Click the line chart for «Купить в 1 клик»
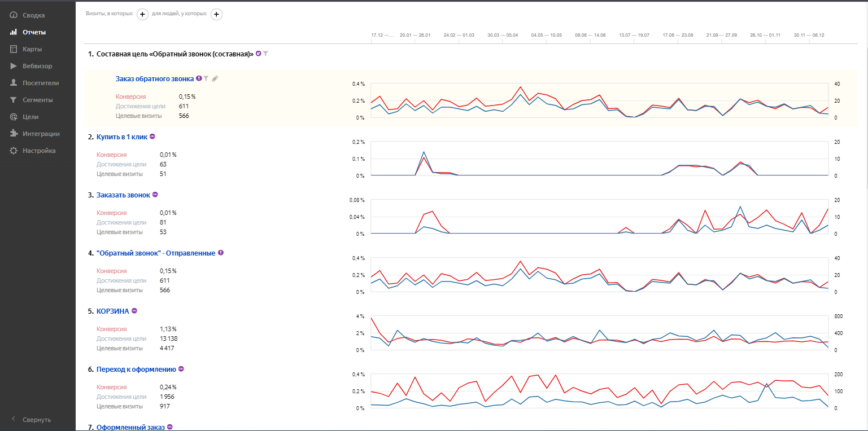Image resolution: width=868 pixels, height=431 pixels. click(x=599, y=159)
